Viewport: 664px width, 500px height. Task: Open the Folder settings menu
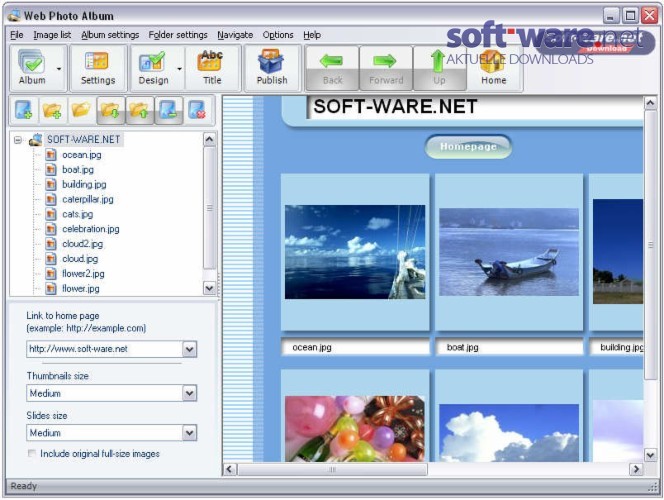[178, 35]
